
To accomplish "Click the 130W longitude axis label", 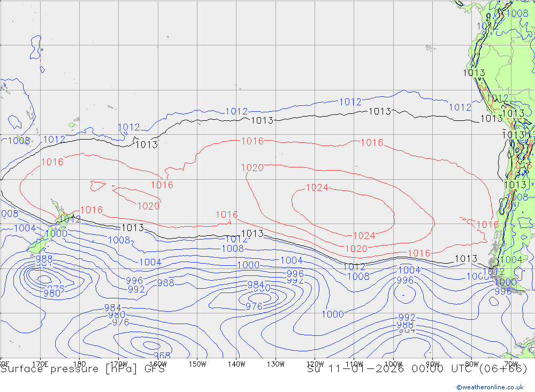I will (x=276, y=364).
